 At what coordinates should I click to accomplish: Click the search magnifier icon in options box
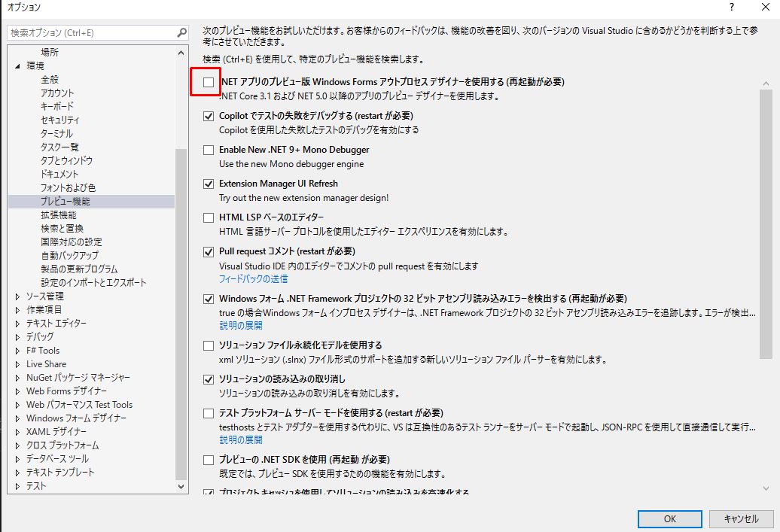tap(181, 33)
